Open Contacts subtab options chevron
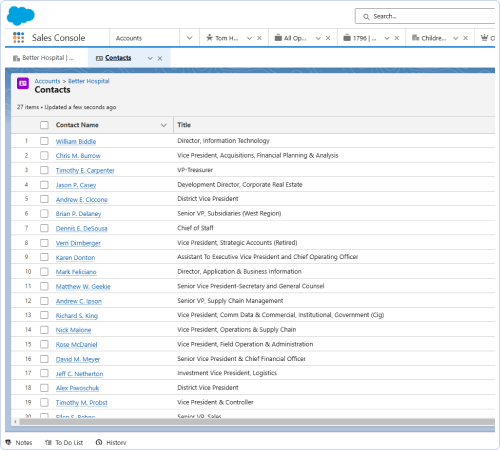Image resolution: width=500 pixels, height=450 pixels. tap(150, 58)
